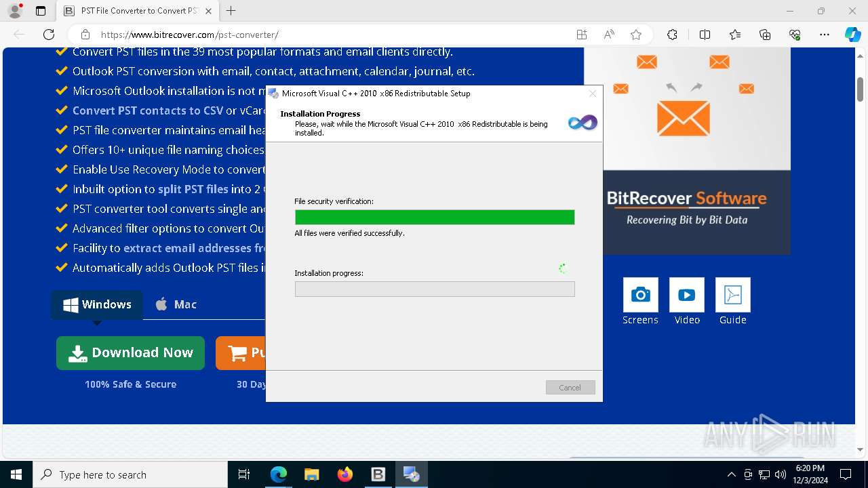This screenshot has width=868, height=488.
Task: Open Task View on the taskbar
Action: [x=245, y=474]
